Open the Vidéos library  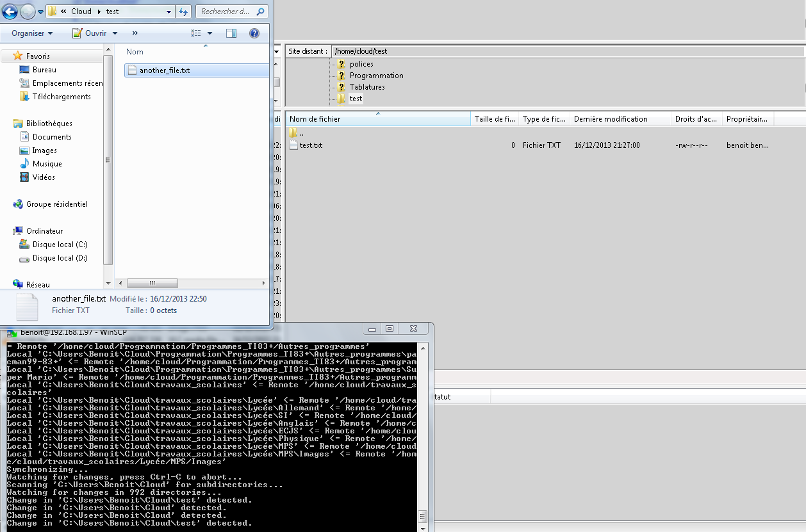pyautogui.click(x=44, y=177)
